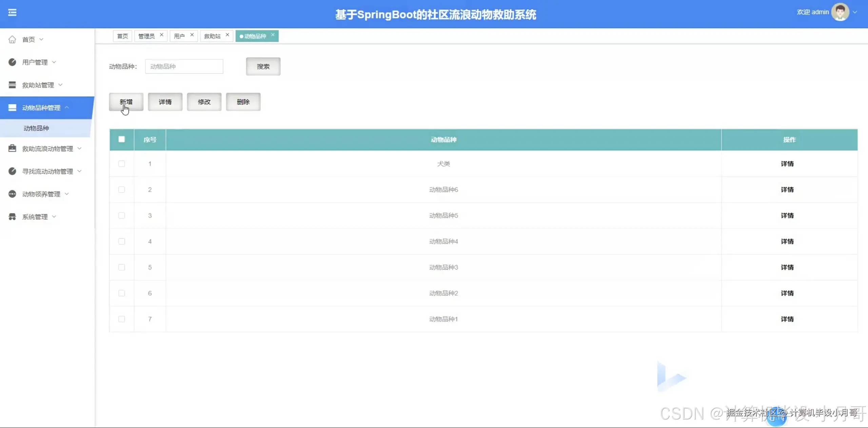Click the 救助站管理 sidebar icon
The width and height of the screenshot is (868, 428).
pos(12,85)
